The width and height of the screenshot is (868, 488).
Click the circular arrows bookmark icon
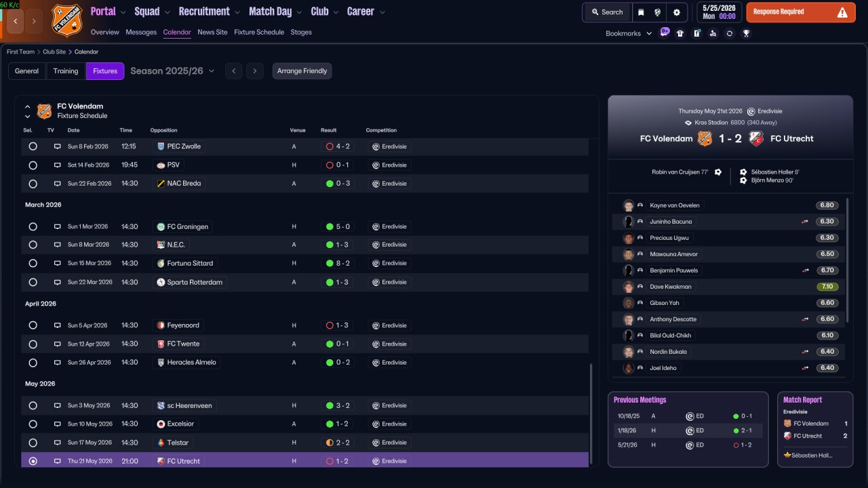[729, 33]
